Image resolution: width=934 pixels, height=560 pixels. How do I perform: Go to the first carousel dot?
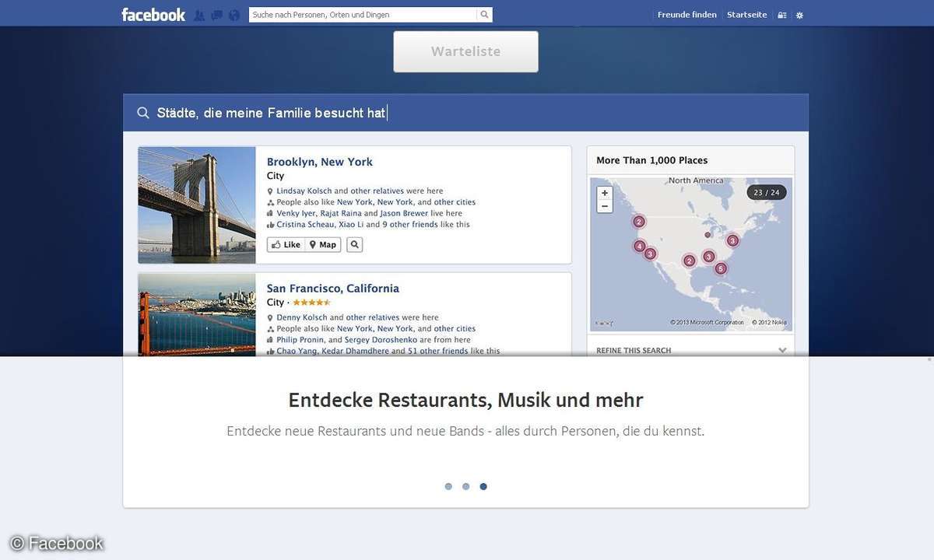pos(448,487)
